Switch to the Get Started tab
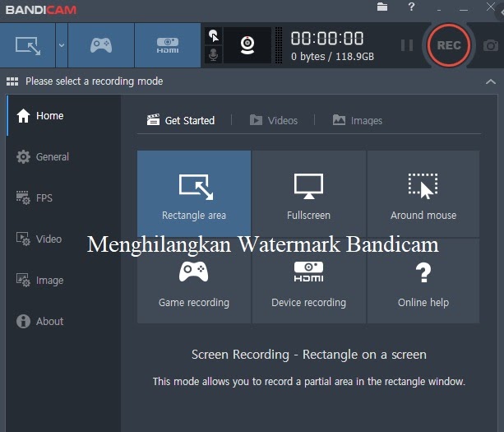 pos(181,120)
